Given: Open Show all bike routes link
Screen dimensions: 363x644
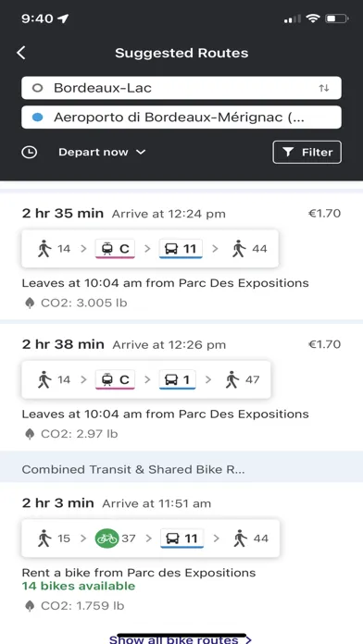Looking at the screenshot, I should point(180,639).
